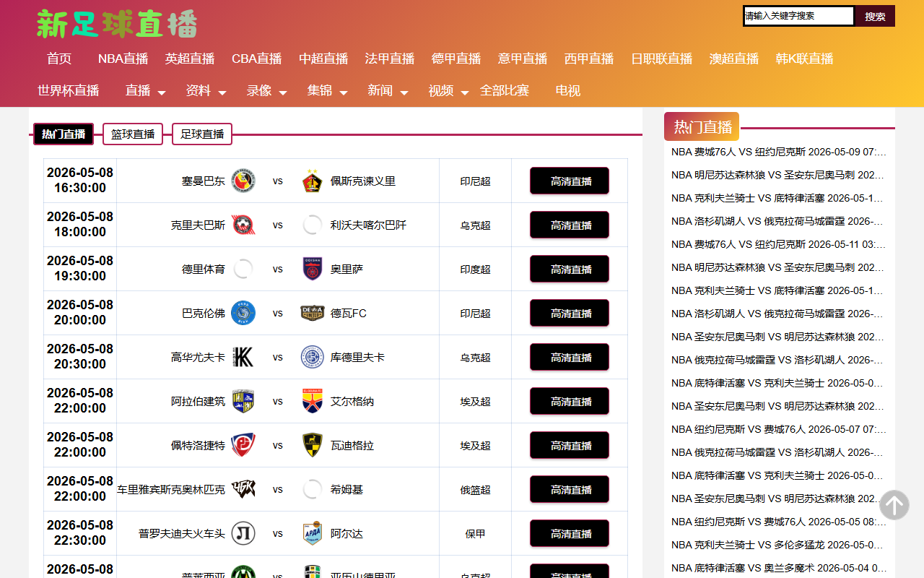The height and width of the screenshot is (578, 924).
Task: Watch 高清直播 for 克里夫巴斯 vs 利沃夫喀尔巴阡
Action: pos(570,225)
